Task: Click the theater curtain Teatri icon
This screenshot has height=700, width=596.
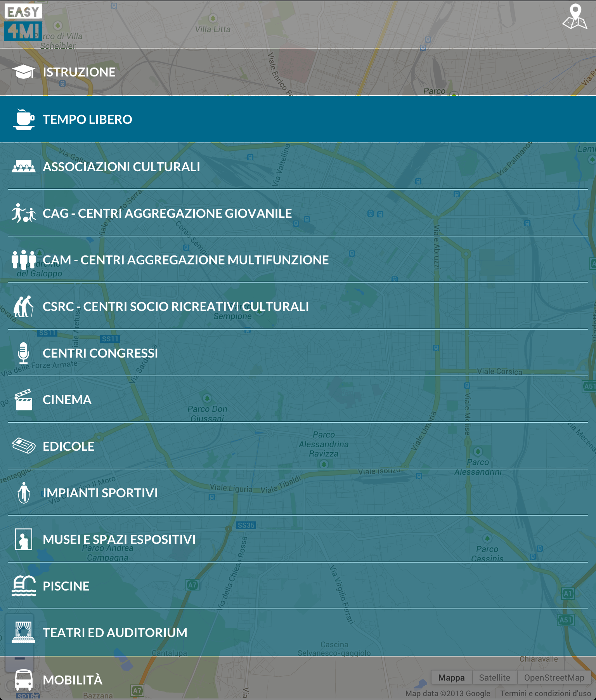Action: point(23,632)
